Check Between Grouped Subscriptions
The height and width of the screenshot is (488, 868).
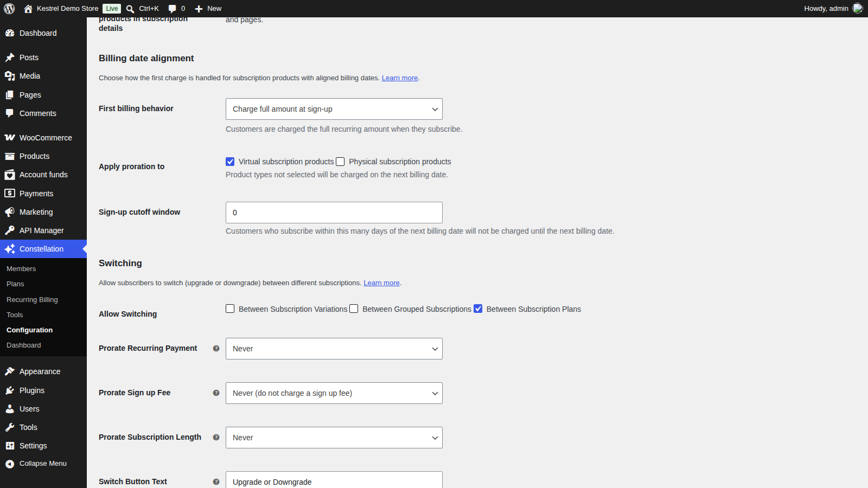(354, 309)
